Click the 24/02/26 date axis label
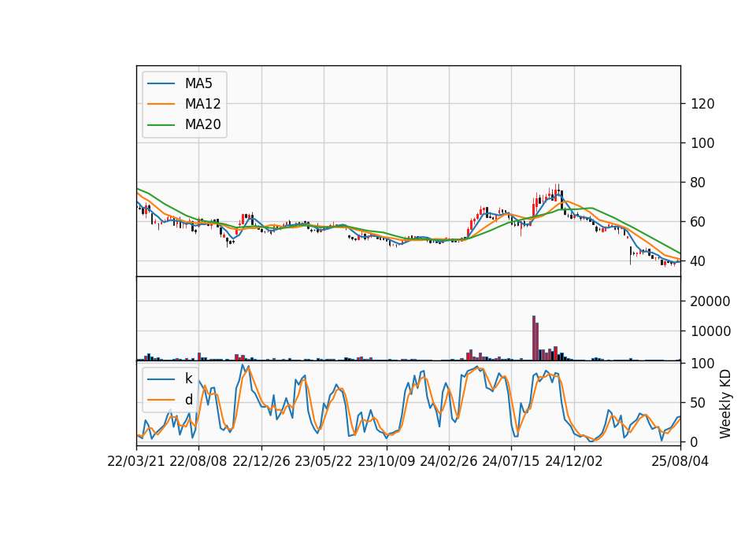This screenshot has width=756, height=543. 449,462
